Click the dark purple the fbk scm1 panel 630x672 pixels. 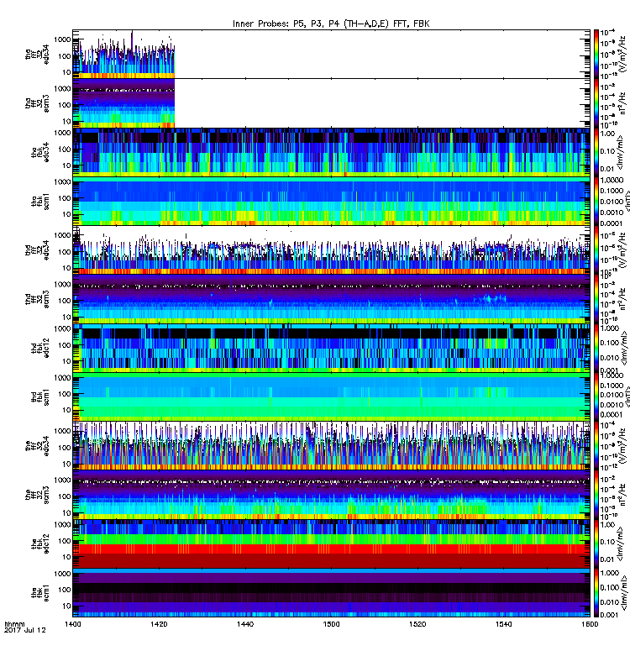tap(331, 593)
